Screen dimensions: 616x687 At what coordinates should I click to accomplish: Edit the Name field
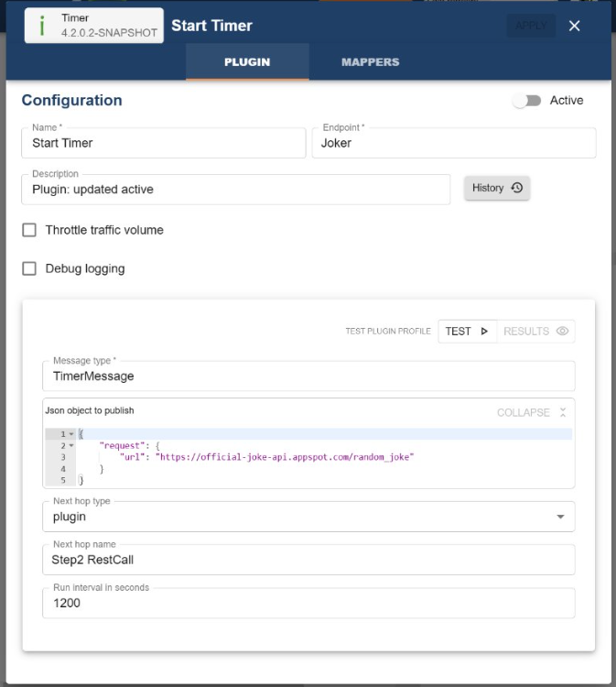(x=163, y=143)
